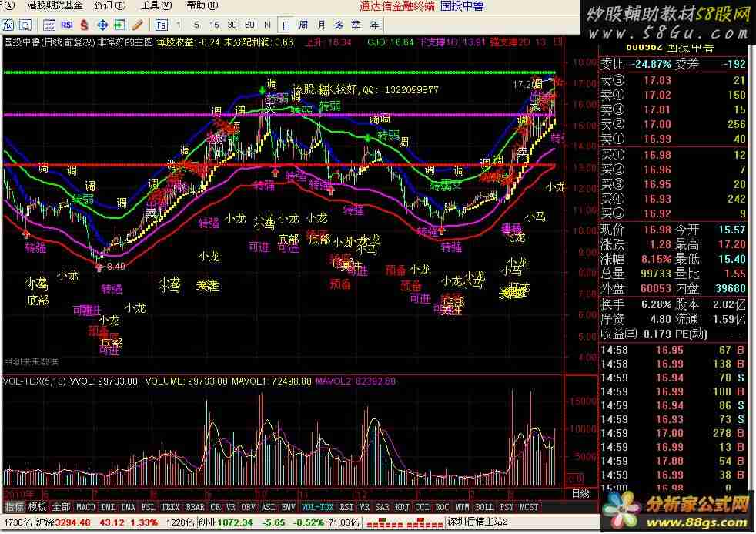The image size is (756, 534).
Task: Select quarterly 季 chart period
Action: click(x=356, y=25)
